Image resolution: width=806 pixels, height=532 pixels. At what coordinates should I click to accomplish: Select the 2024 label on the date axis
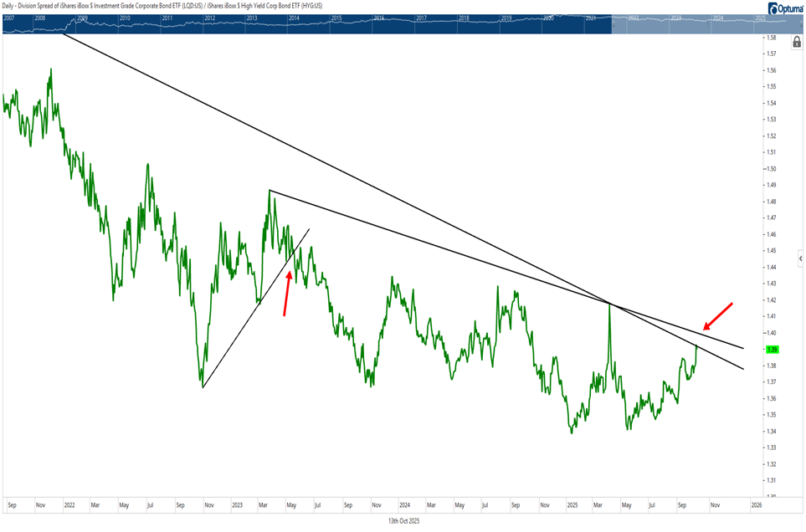coord(404,505)
